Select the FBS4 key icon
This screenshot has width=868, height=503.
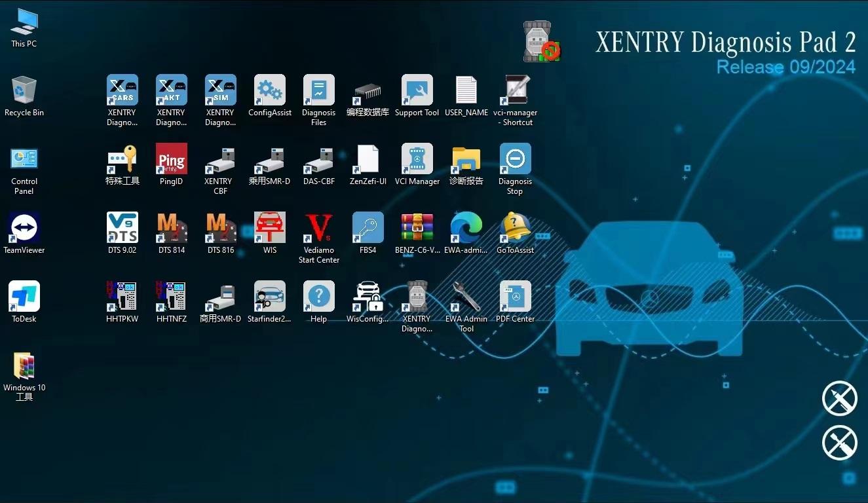(x=368, y=228)
